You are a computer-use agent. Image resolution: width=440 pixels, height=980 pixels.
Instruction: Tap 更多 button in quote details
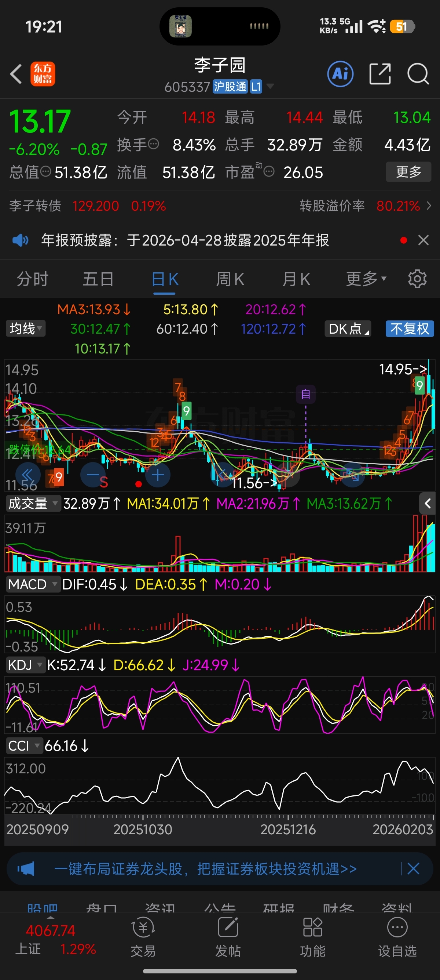click(x=408, y=171)
